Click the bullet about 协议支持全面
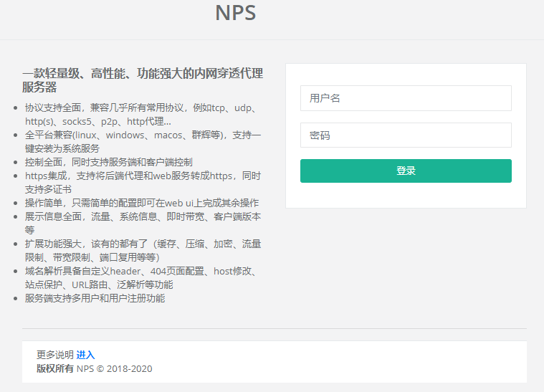Viewport: 544px width, 392px height. (141, 115)
